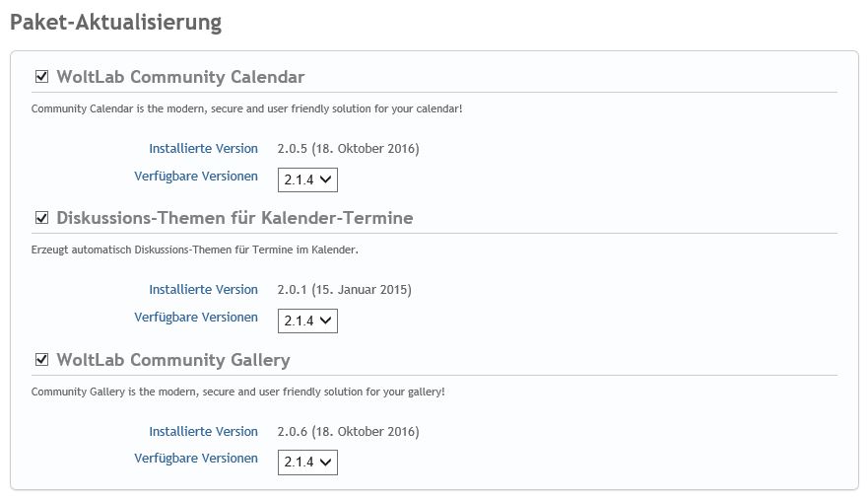868x499 pixels.
Task: Uncheck the WoltLab Community Calendar checkbox
Action: pyautogui.click(x=41, y=77)
